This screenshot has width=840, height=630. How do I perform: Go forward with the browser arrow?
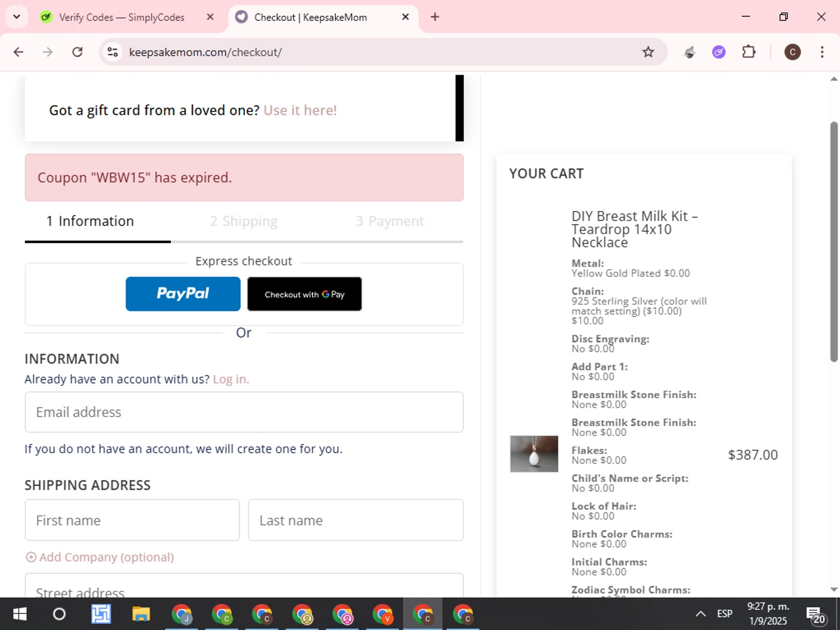click(x=48, y=52)
